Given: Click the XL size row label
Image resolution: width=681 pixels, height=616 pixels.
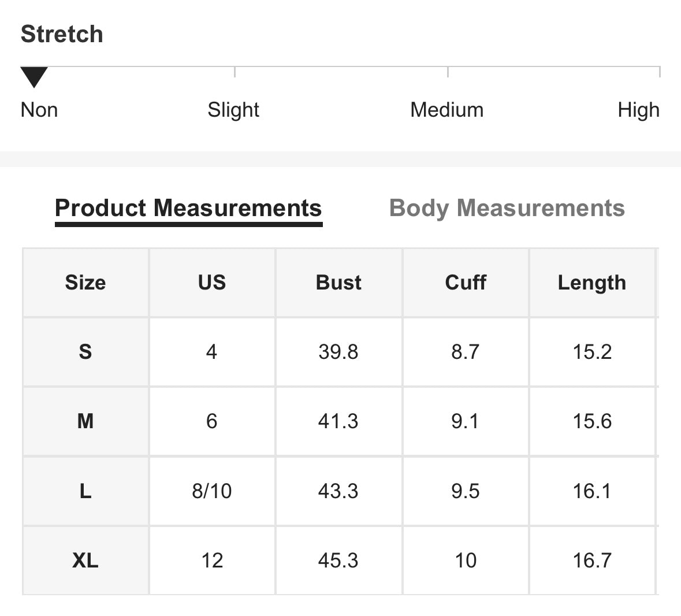Looking at the screenshot, I should pyautogui.click(x=85, y=561).
